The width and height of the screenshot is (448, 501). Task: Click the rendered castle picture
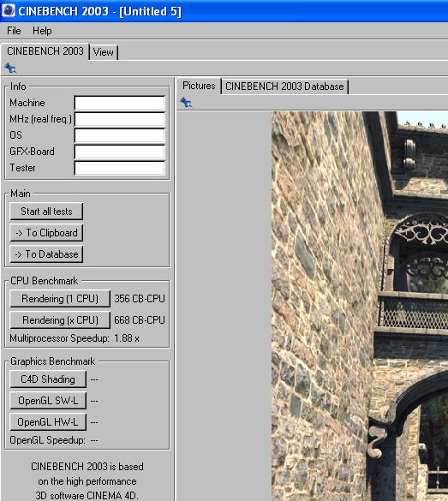(360, 306)
